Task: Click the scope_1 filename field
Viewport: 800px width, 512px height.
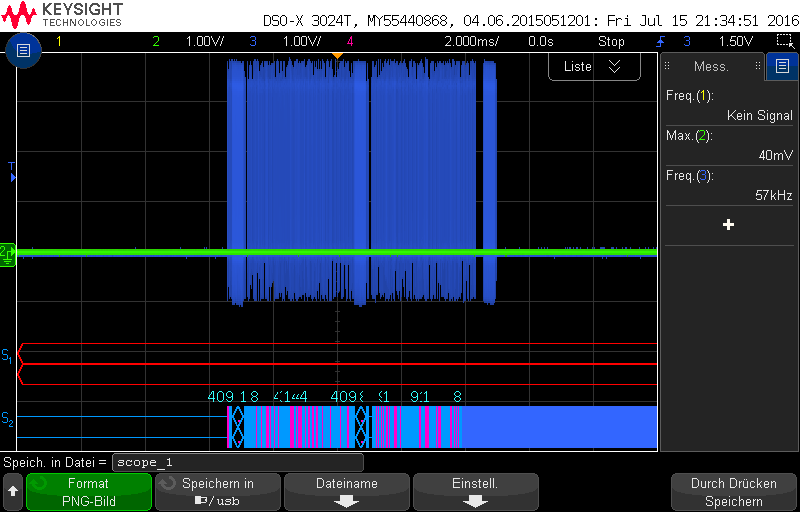Action: point(237,463)
